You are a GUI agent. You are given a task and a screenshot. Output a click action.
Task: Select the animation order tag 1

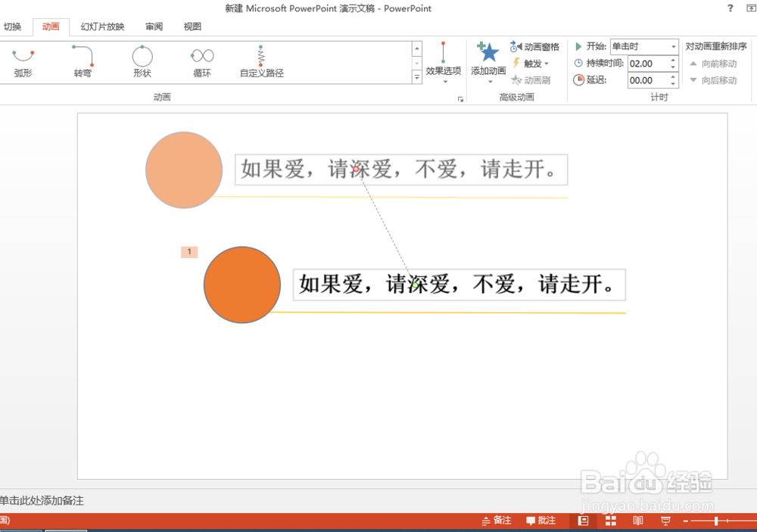point(189,251)
